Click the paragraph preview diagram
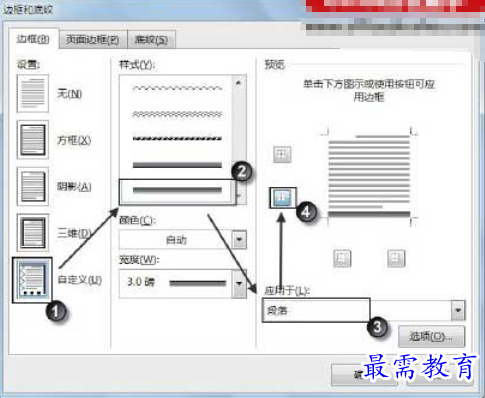The width and height of the screenshot is (485, 398). (369, 176)
